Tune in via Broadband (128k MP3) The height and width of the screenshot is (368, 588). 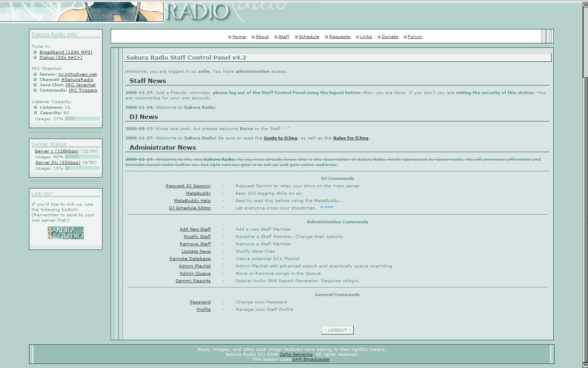coord(66,52)
